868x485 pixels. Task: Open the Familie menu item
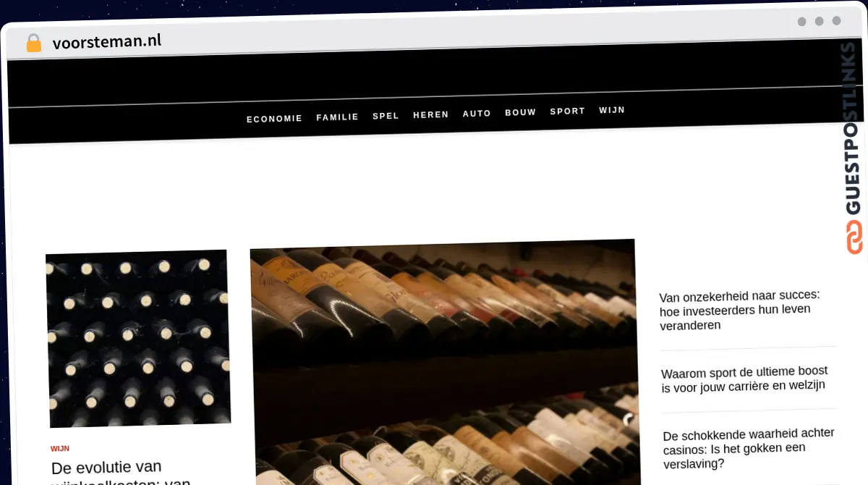[x=338, y=117]
